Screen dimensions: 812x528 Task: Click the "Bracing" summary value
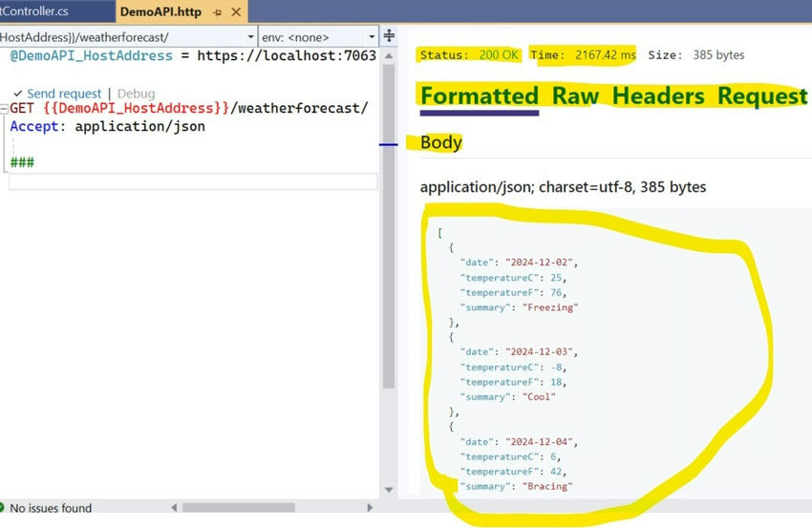click(x=547, y=487)
